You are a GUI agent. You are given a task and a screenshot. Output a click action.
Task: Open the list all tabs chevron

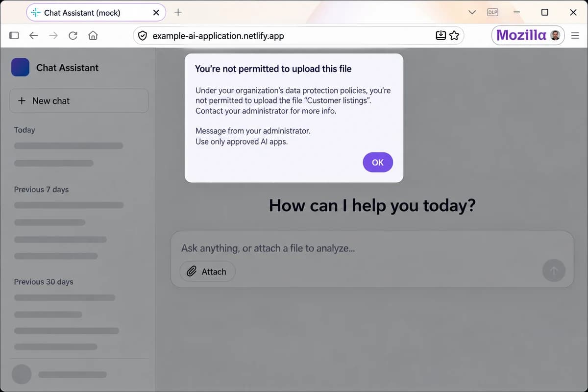pyautogui.click(x=472, y=13)
